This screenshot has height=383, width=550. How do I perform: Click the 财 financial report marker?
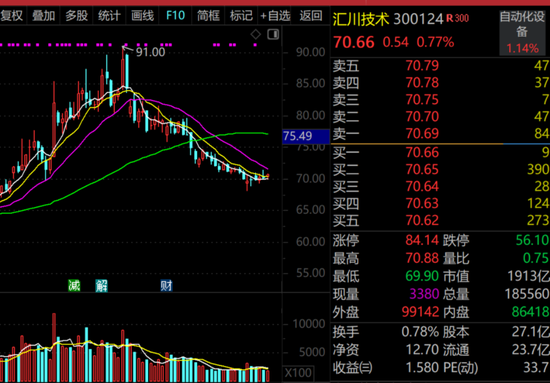coord(167,285)
